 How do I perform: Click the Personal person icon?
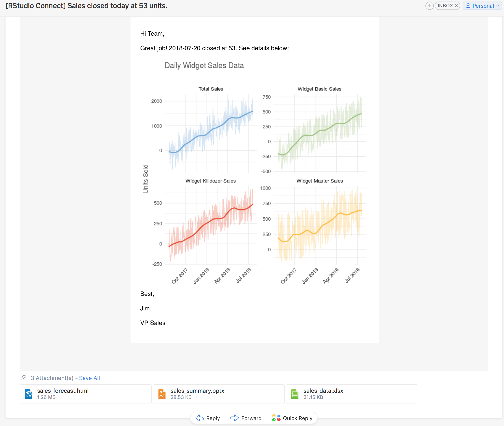(468, 6)
